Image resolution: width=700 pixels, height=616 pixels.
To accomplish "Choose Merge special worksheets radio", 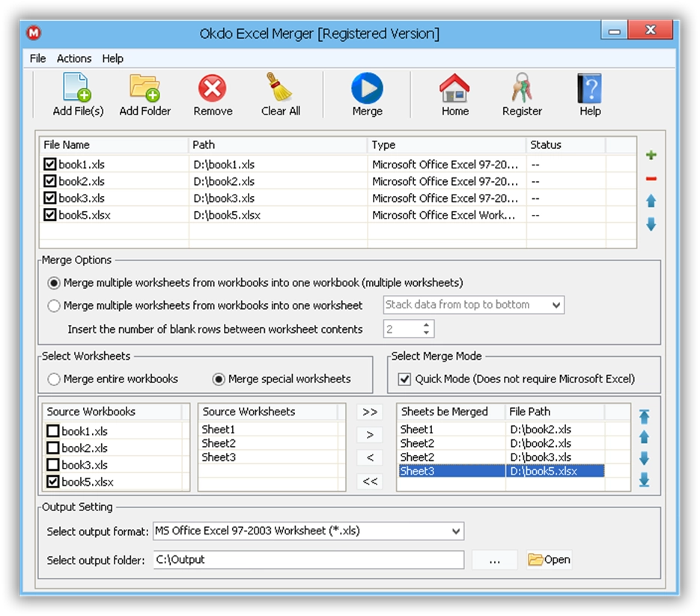I will 219,379.
